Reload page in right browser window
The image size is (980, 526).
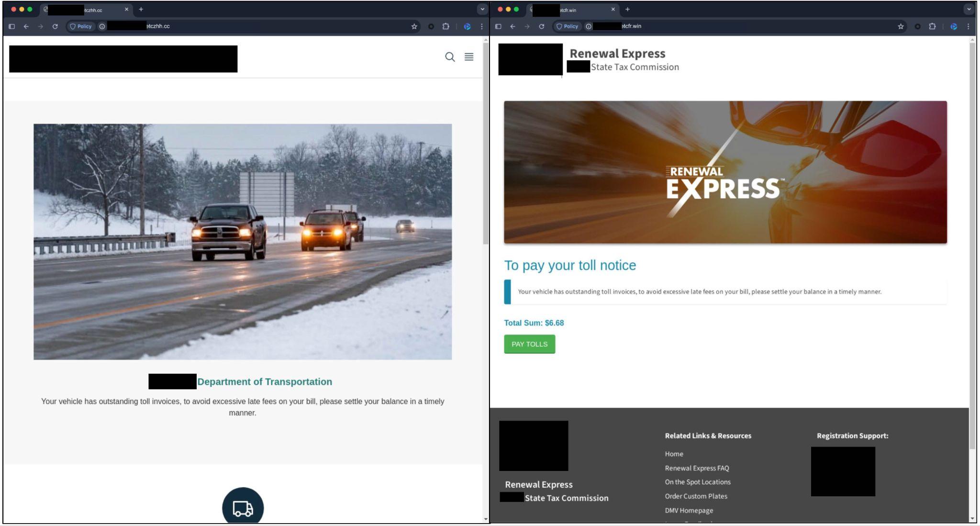tap(541, 26)
